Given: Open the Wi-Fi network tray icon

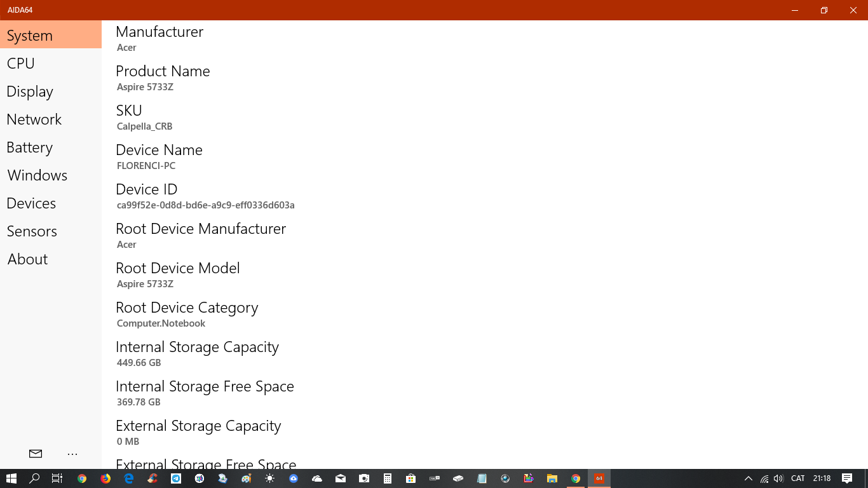Looking at the screenshot, I should [764, 478].
